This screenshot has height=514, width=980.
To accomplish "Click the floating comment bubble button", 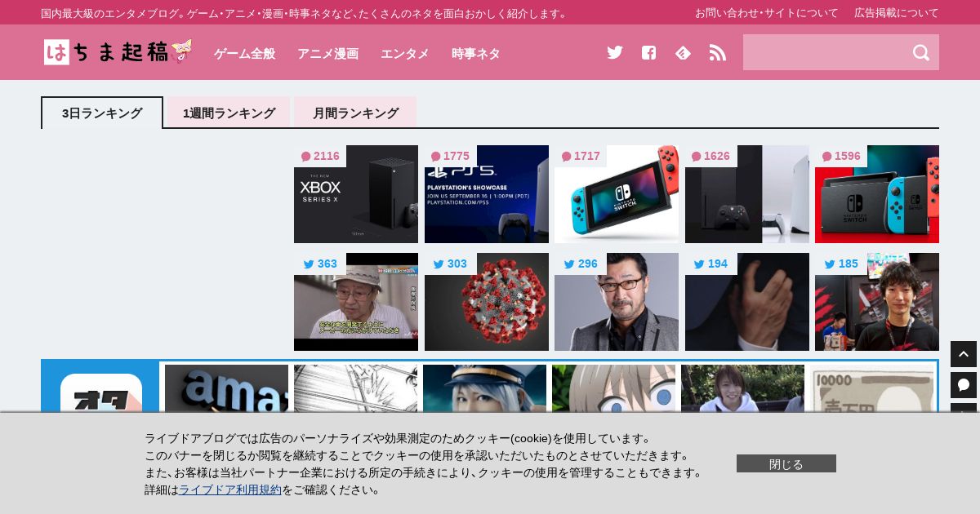I will (x=964, y=385).
